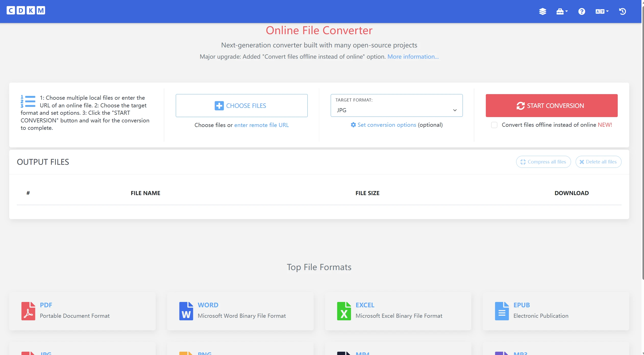Click the enter remote file URL link
This screenshot has height=355, width=644.
262,125
